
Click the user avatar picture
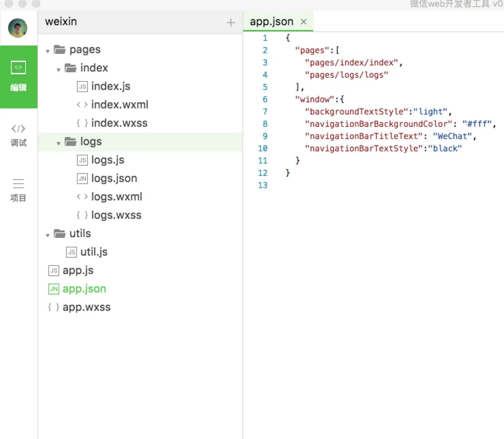[x=18, y=28]
